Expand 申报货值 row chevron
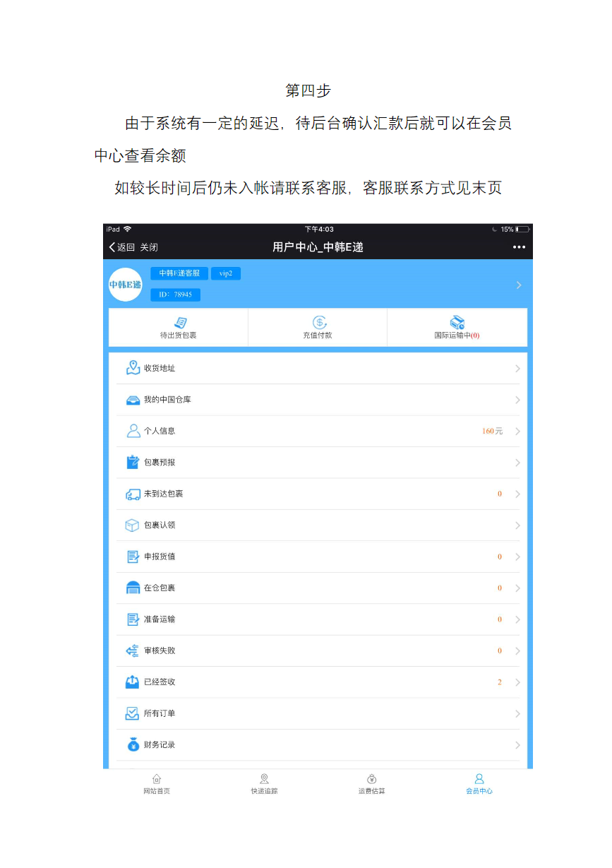This screenshot has height=868, width=612. pyautogui.click(x=517, y=557)
